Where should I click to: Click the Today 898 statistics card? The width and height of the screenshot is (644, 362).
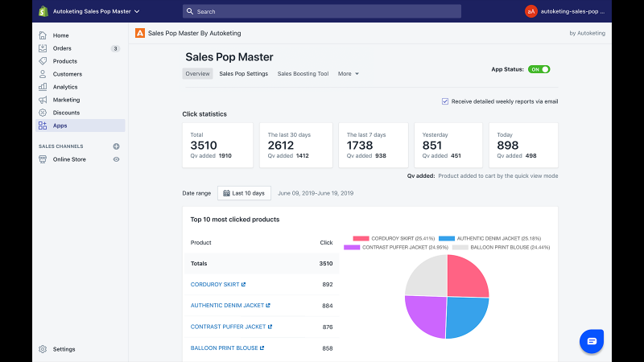(x=523, y=146)
